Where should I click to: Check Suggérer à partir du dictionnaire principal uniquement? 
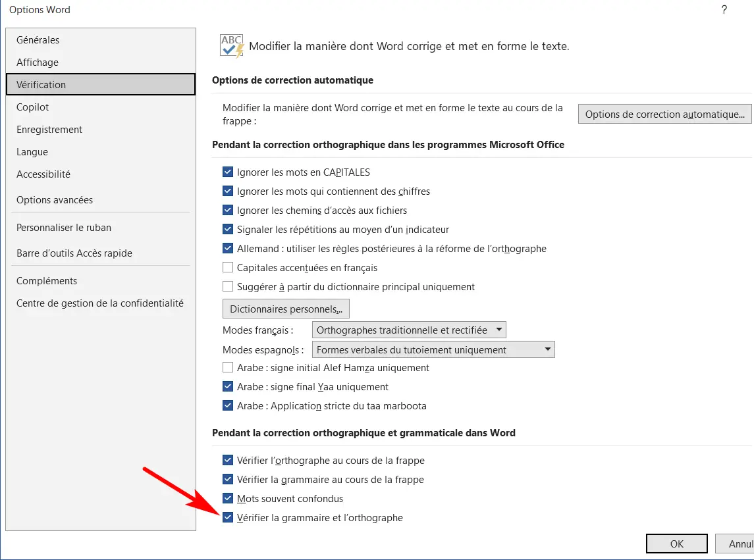(228, 286)
